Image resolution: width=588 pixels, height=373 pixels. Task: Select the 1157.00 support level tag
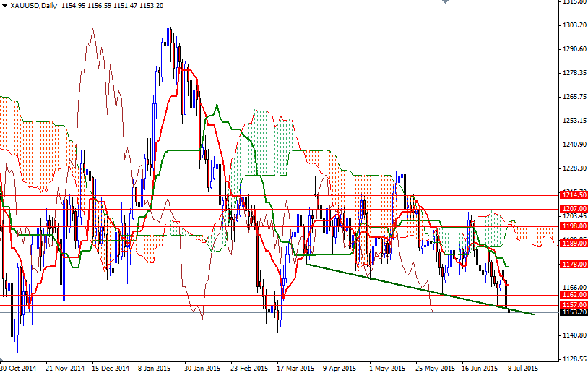click(573, 305)
